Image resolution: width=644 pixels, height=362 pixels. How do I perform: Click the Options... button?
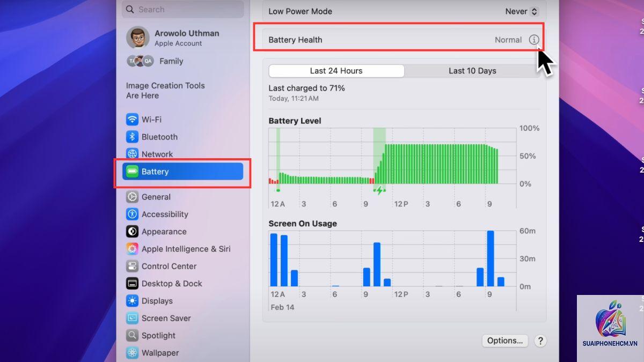pos(505,341)
